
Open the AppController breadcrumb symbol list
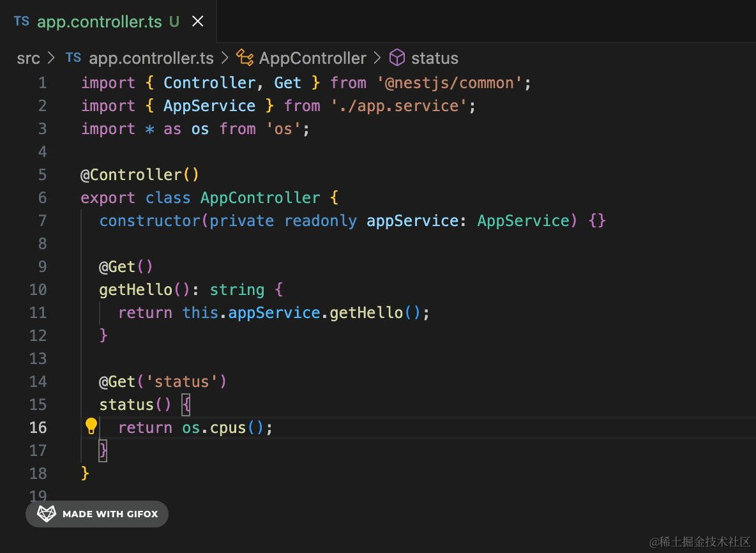click(x=312, y=58)
